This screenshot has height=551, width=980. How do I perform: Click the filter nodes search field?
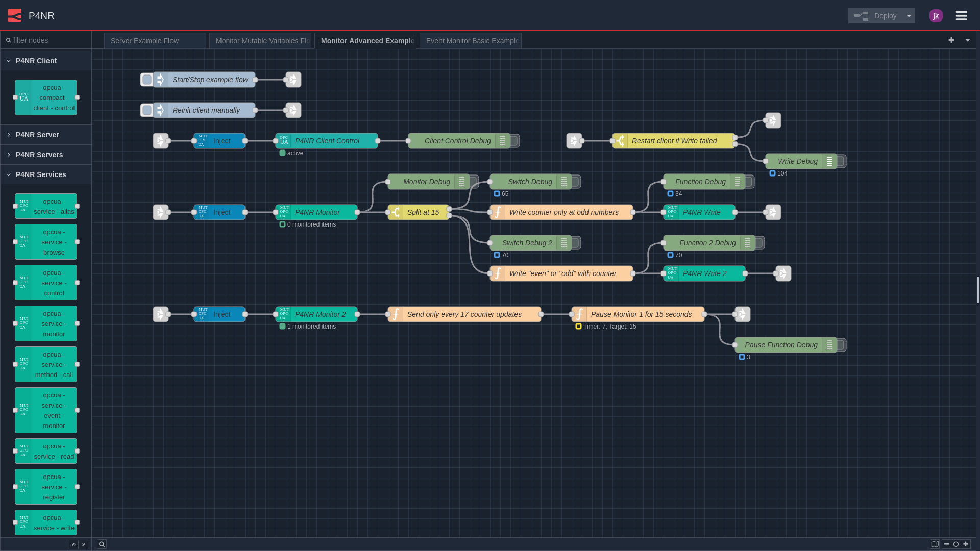pos(46,40)
